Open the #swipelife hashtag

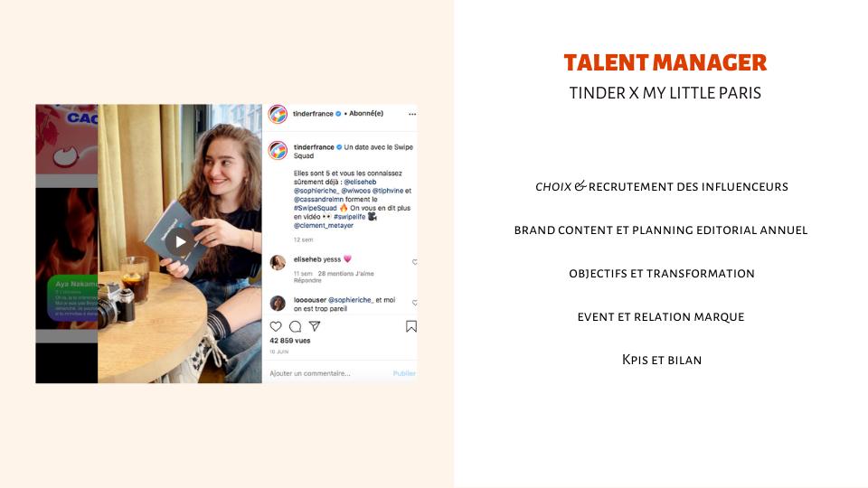[x=349, y=217]
